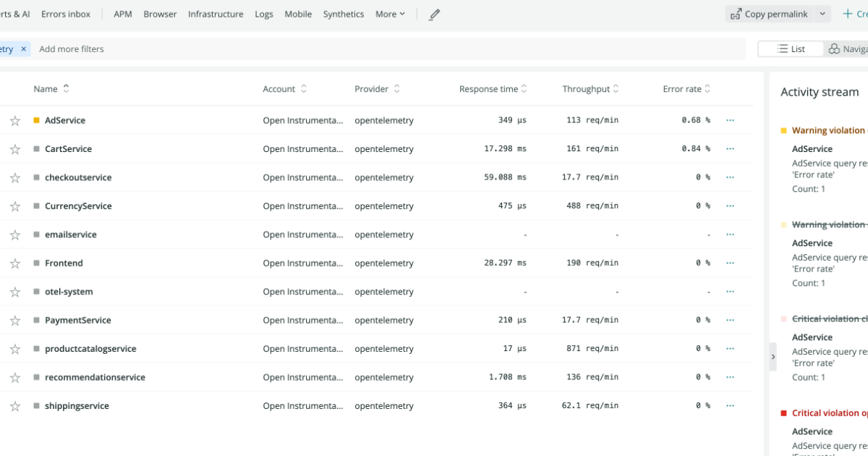Open the Logs section from the top navigation
This screenshot has height=456, width=868.
point(263,14)
